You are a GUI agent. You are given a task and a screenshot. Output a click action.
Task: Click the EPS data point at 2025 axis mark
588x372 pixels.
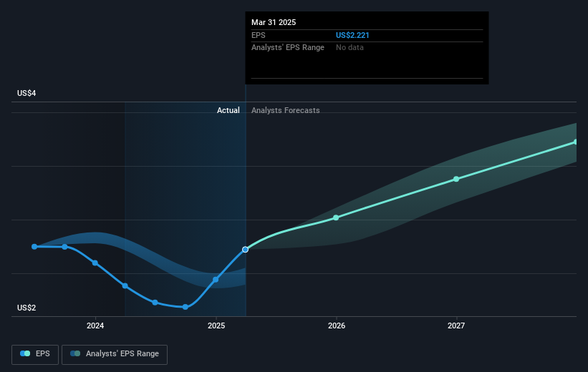pyautogui.click(x=216, y=280)
